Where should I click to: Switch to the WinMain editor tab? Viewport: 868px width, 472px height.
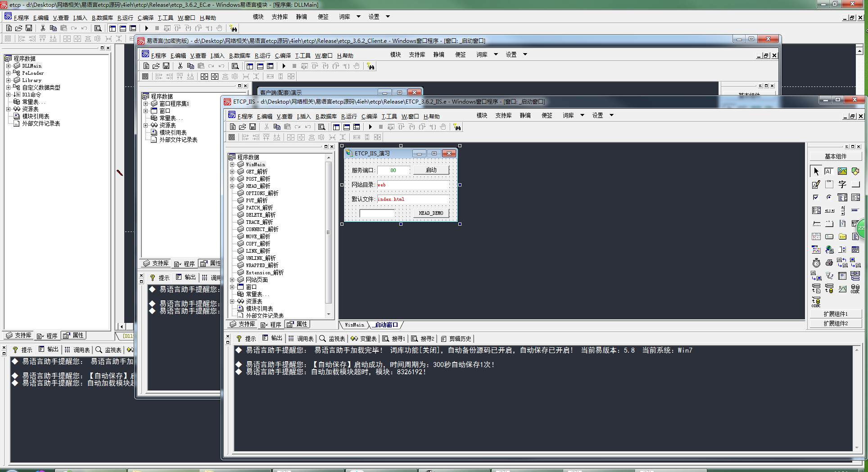click(354, 325)
